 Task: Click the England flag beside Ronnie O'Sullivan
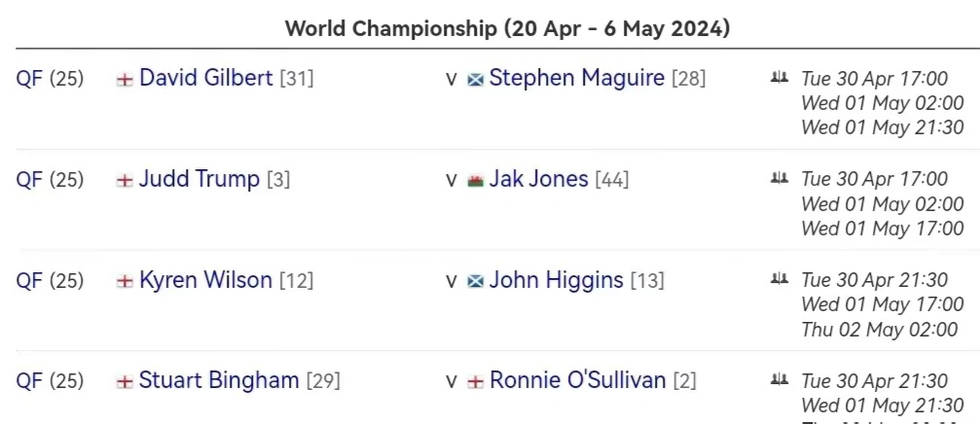[476, 382]
